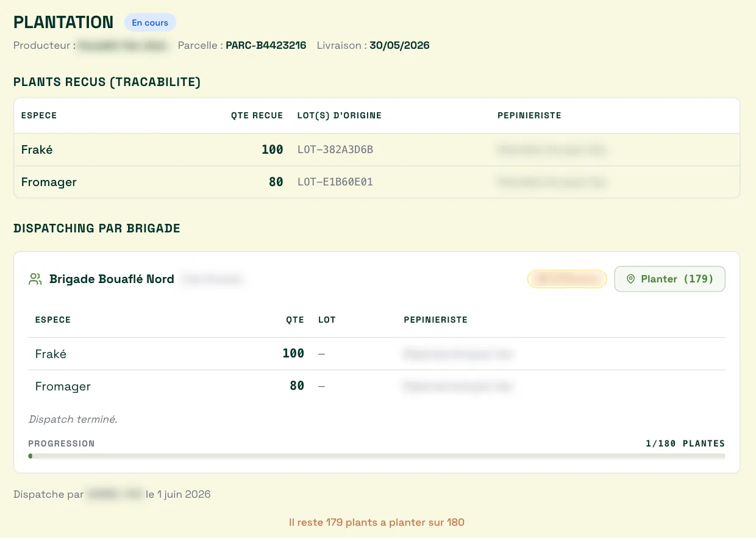Click the planting progression bar
The height and width of the screenshot is (538, 756).
377,456
